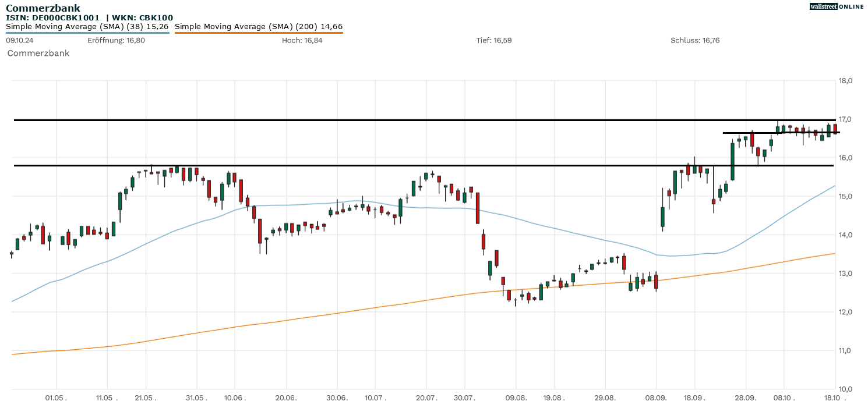Viewport: 868px width, 401px height.
Task: Click the ISIN DE000CBK1001 label
Action: [x=52, y=17]
